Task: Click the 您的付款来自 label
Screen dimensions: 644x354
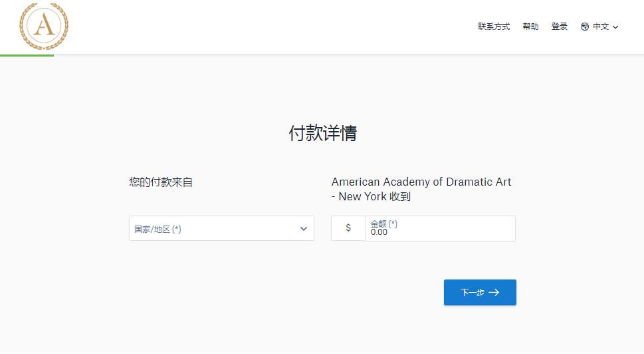Action: tap(161, 182)
